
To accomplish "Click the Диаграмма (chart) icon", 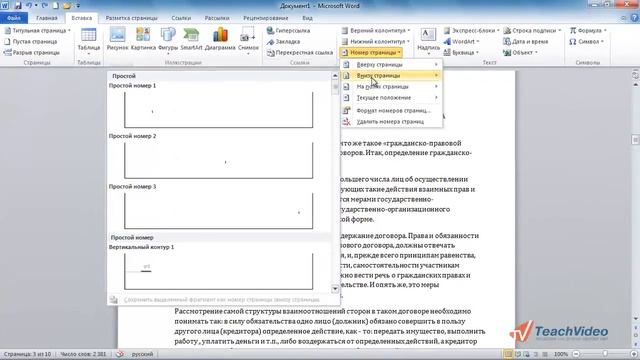I will [x=220, y=39].
